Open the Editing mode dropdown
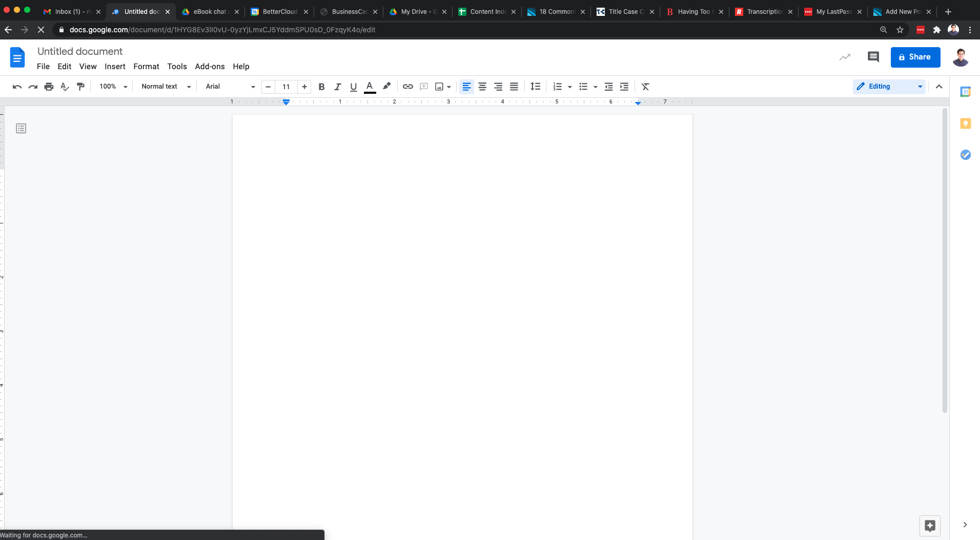The height and width of the screenshot is (540, 980). pyautogui.click(x=889, y=87)
